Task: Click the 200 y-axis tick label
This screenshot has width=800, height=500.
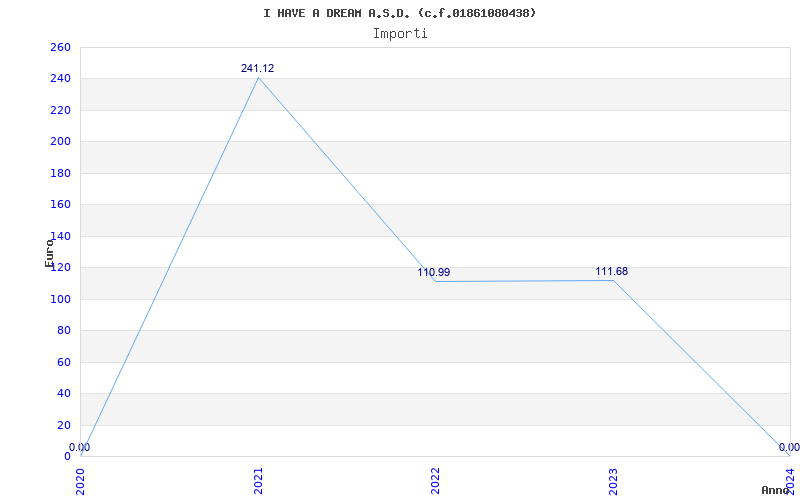Action: 60,142
